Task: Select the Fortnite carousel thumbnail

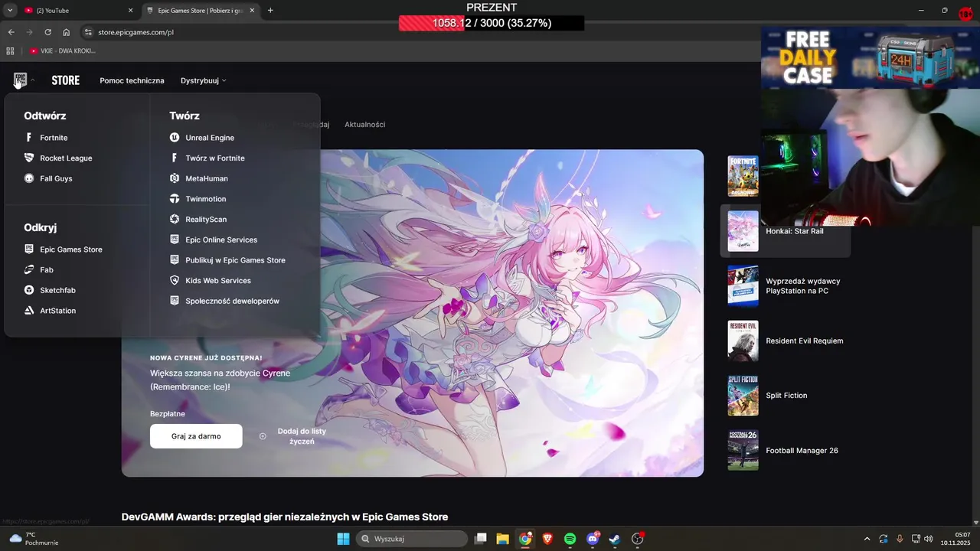Action: pos(743,176)
